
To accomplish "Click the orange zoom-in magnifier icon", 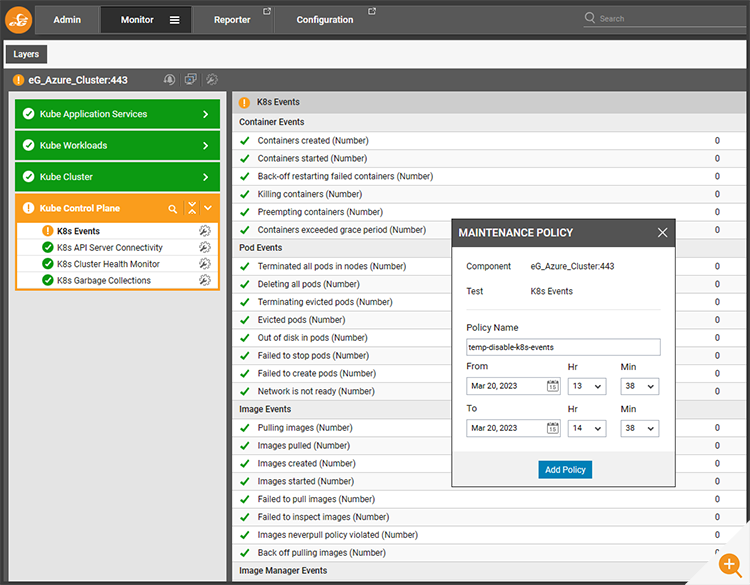I will click(x=730, y=565).
